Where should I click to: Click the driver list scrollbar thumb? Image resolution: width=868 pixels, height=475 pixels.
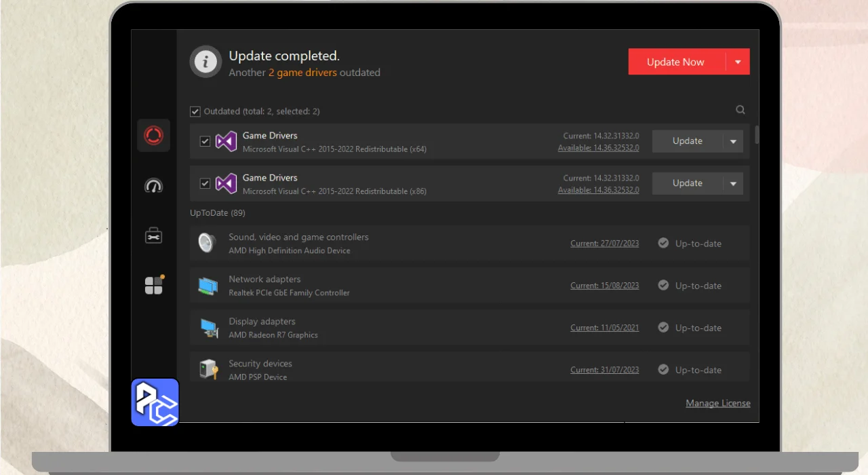(756, 134)
